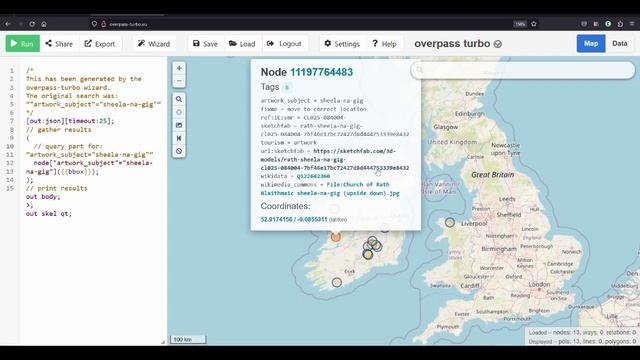Open the sketchfab.com 3d-models URL
Viewport: 640px width, 360px height.
tap(335, 160)
